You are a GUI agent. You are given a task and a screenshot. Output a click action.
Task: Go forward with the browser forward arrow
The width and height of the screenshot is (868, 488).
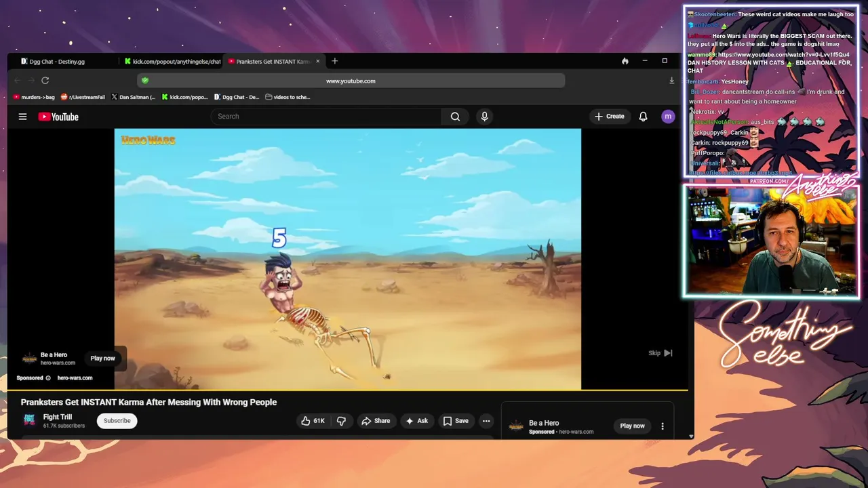click(x=31, y=81)
